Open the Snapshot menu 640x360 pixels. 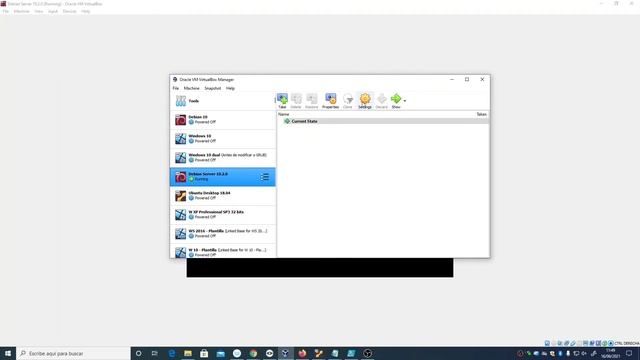[x=213, y=88]
